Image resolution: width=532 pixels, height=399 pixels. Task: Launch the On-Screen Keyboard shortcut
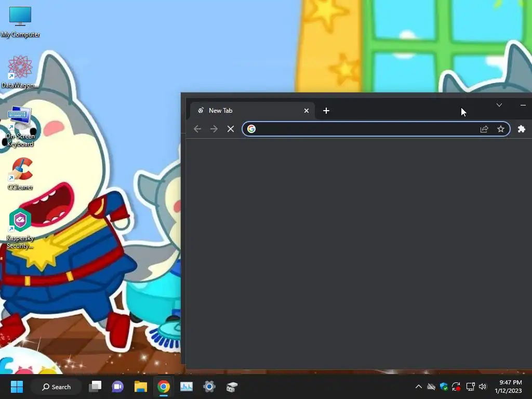tap(20, 127)
